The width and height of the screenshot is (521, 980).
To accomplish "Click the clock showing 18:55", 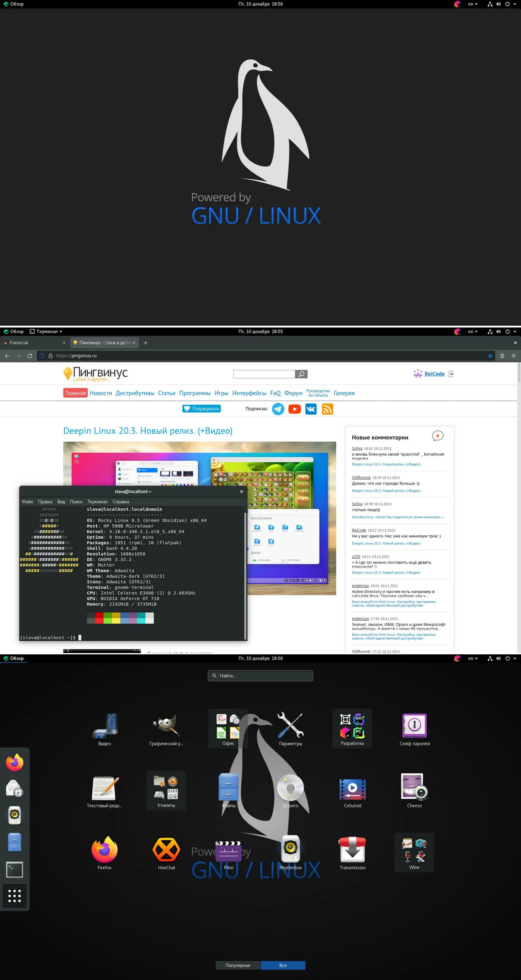I will pyautogui.click(x=261, y=331).
